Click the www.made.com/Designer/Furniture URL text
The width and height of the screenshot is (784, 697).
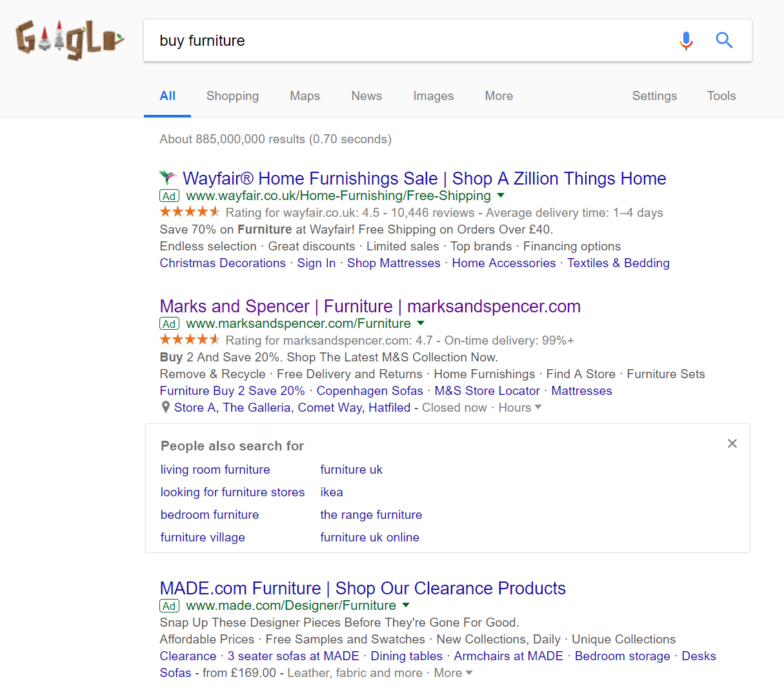coord(291,605)
